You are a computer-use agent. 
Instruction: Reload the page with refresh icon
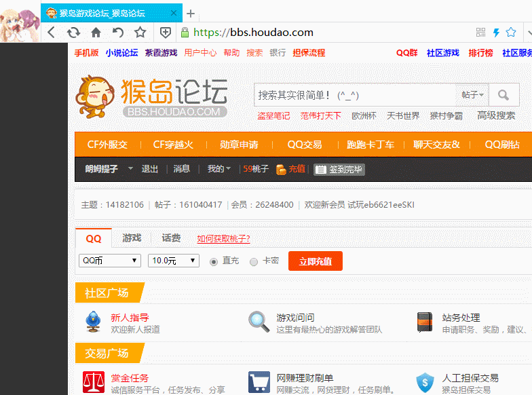coord(73,33)
